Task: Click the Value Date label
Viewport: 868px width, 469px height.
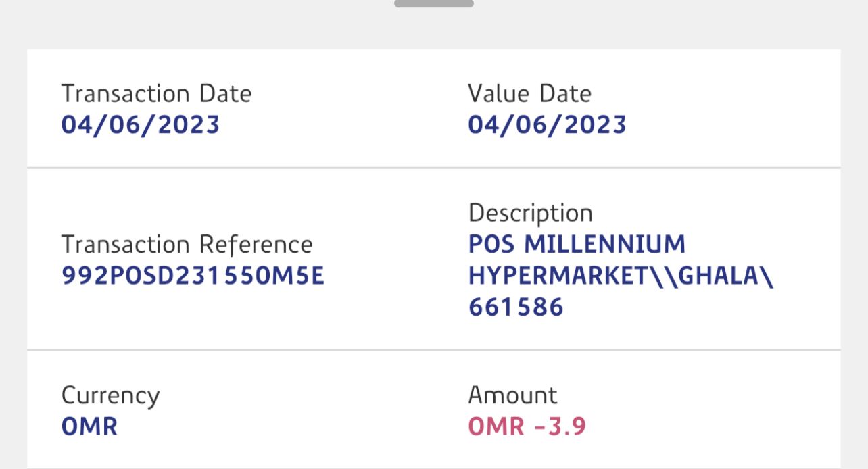Action: 529,94
